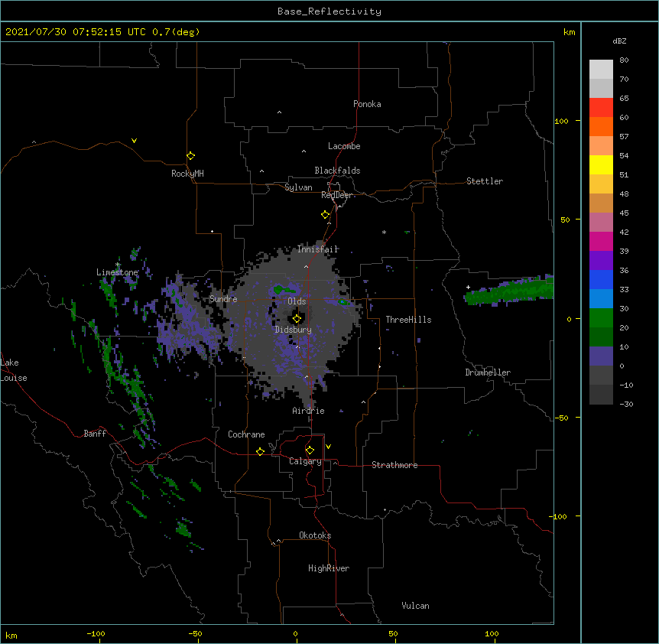Click the Cochrane label
Viewport: 659px width, 644px height.
(x=246, y=434)
